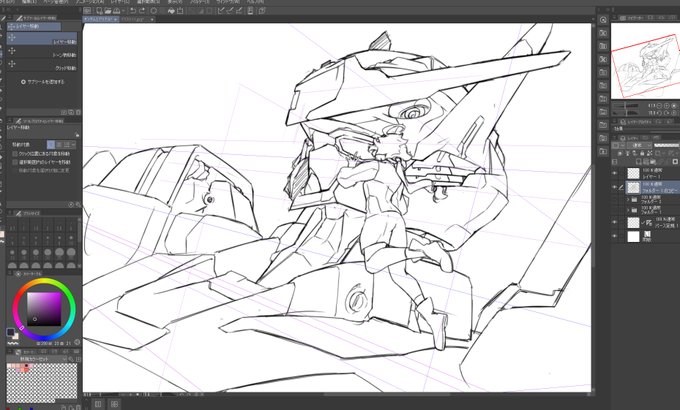Open the 編集(E) menu in menu bar
This screenshot has width=680, height=410.
[x=30, y=2]
